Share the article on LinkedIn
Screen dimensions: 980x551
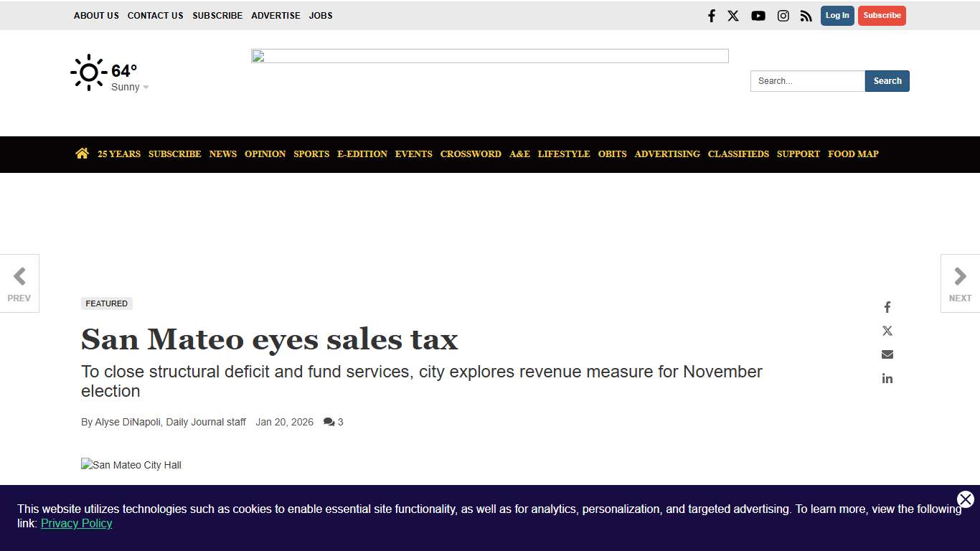887,378
